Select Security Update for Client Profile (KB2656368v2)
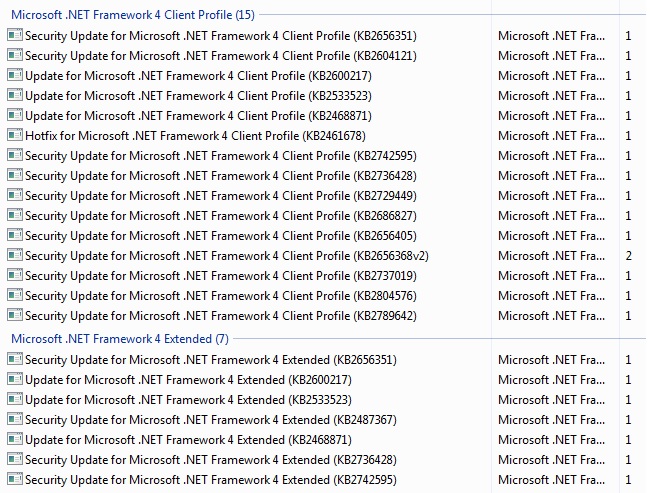This screenshot has height=493, width=650. (227, 256)
